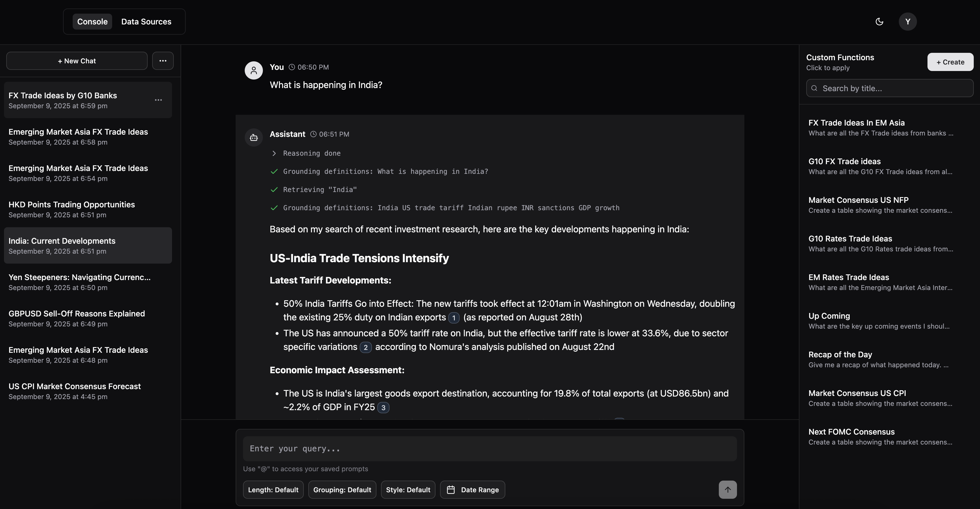The image size is (980, 509).
Task: Open the Grouping: Default dropdown
Action: [342, 490]
